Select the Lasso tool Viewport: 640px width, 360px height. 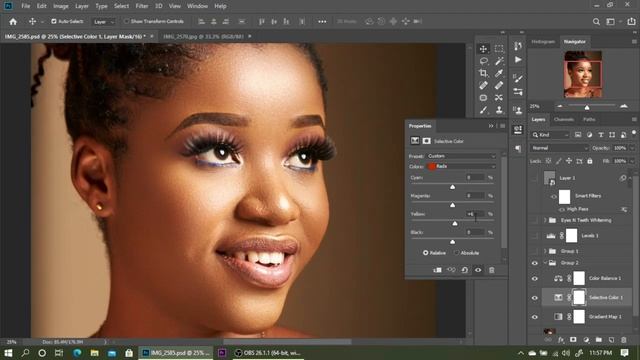483,61
